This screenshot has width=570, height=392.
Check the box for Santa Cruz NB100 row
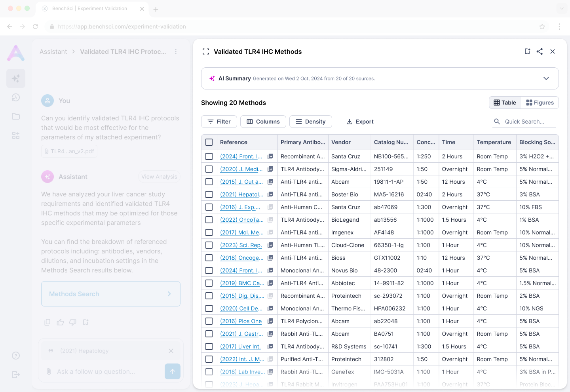tap(209, 156)
